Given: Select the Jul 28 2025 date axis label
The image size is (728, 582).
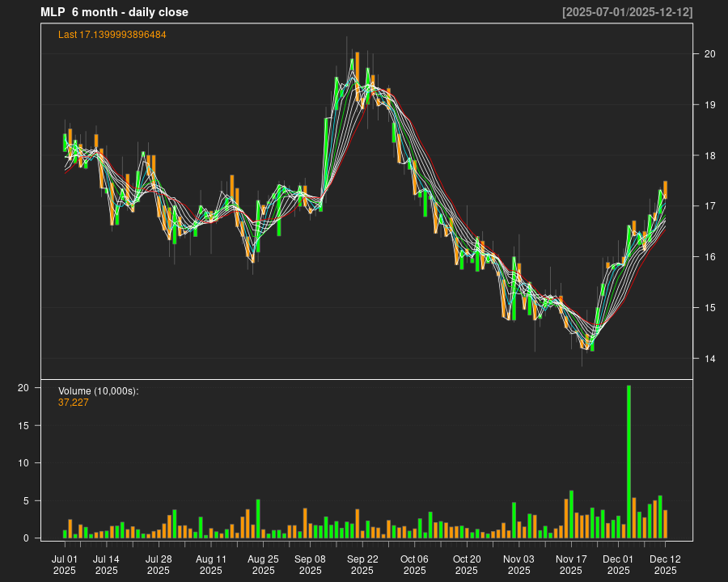Looking at the screenshot, I should click(159, 564).
